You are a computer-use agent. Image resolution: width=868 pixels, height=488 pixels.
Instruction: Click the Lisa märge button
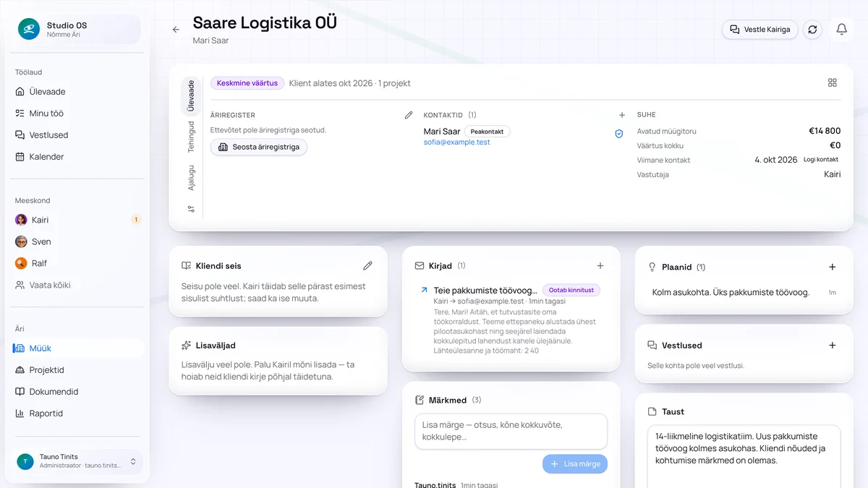point(575,464)
